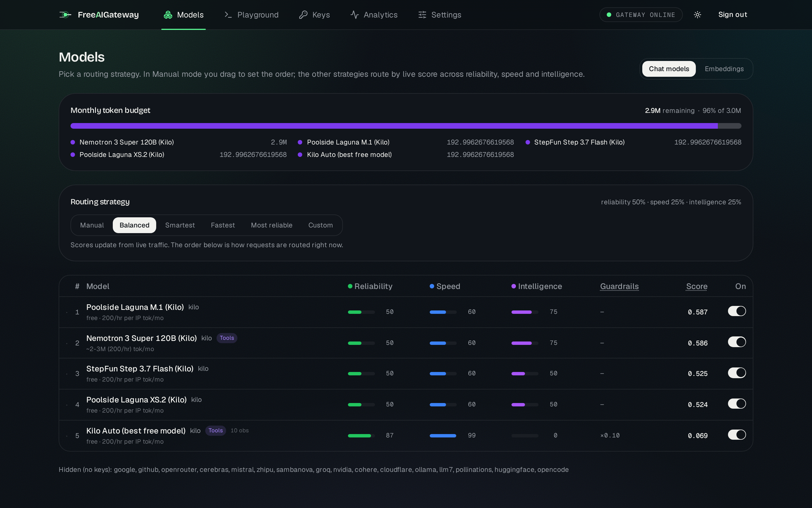The height and width of the screenshot is (508, 812).
Task: Click the Keys key icon
Action: click(x=303, y=15)
